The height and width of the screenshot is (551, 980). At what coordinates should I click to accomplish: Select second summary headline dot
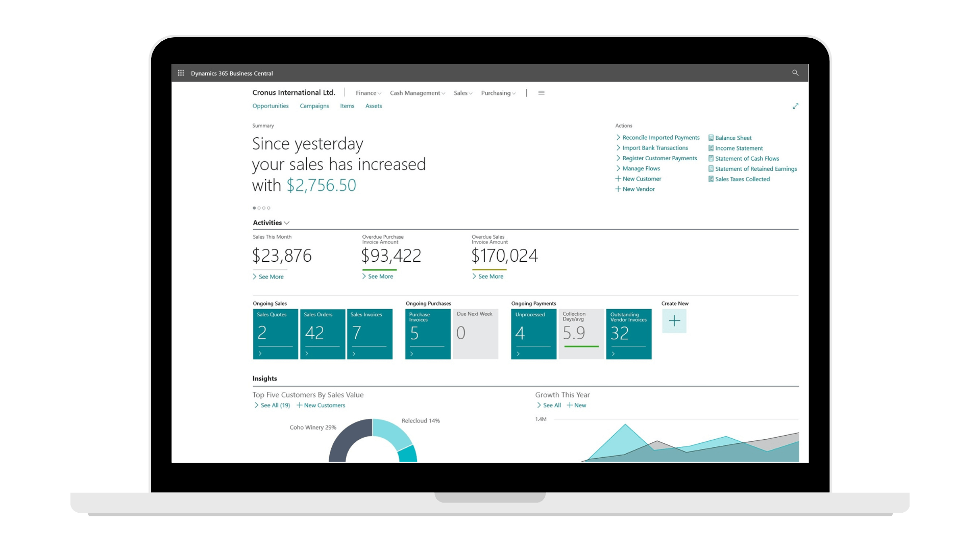259,208
